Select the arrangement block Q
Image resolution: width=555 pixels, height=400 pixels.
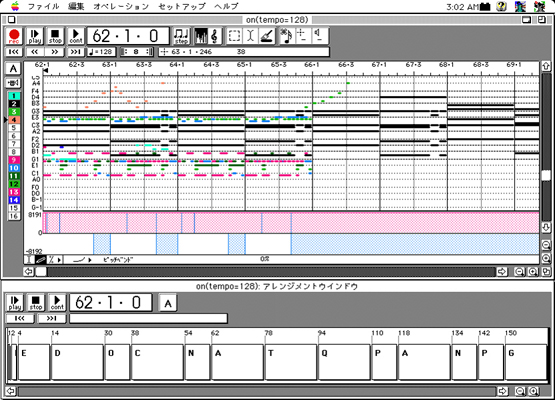tap(344, 362)
